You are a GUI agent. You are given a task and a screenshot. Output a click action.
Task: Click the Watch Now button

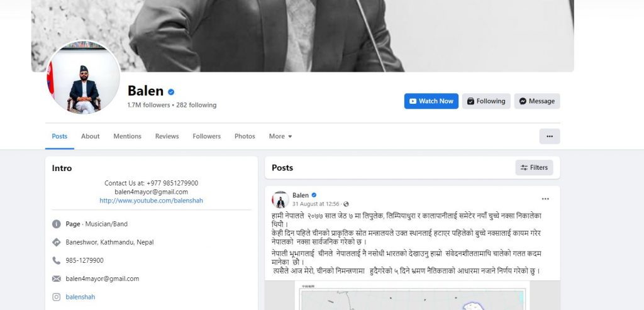(431, 101)
